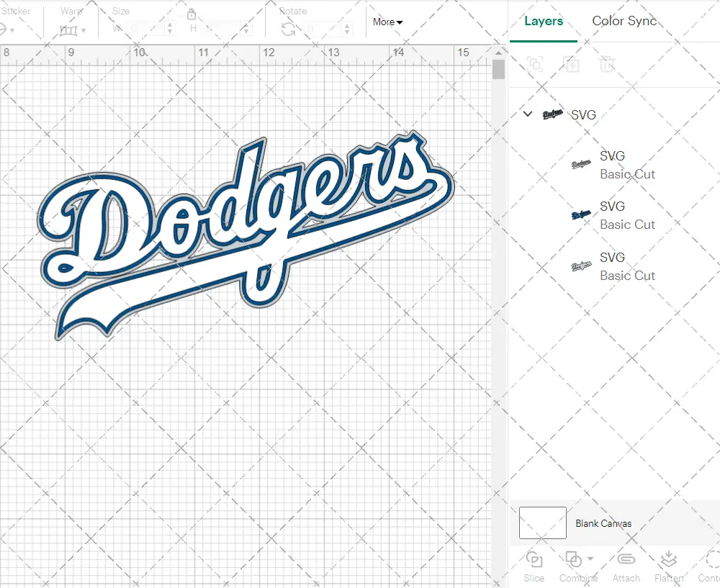Image resolution: width=720 pixels, height=588 pixels.
Task: Click the Rotate angle input field
Action: click(323, 29)
